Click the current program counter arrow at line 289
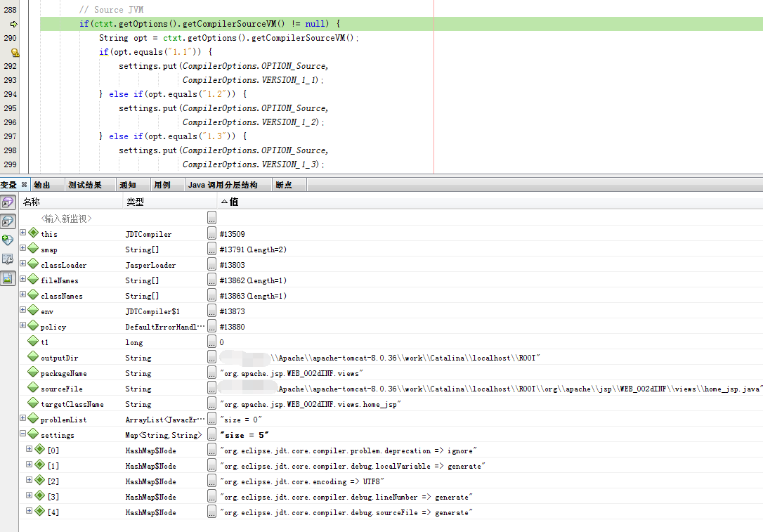Screen dimensions: 763x532 13,24
